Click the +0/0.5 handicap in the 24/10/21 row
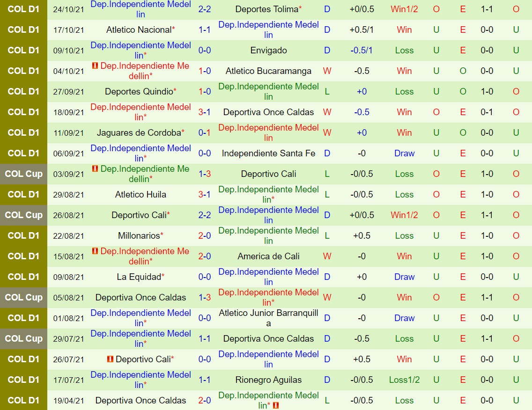The image size is (532, 410). click(x=362, y=9)
